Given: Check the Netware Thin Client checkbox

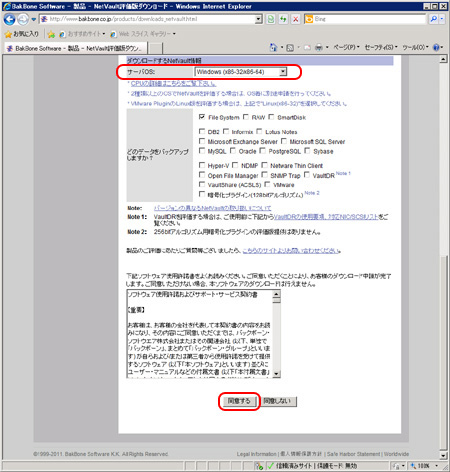Looking at the screenshot, I should 264,165.
